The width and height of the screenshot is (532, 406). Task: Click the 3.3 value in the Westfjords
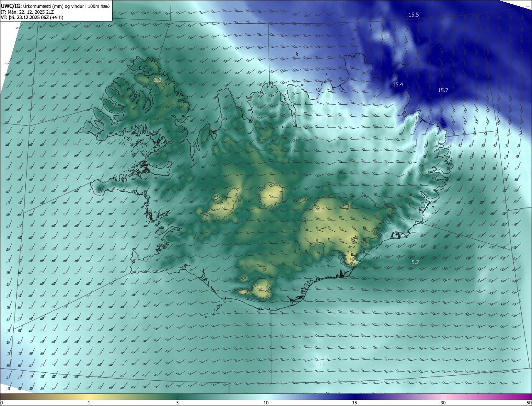point(157,80)
